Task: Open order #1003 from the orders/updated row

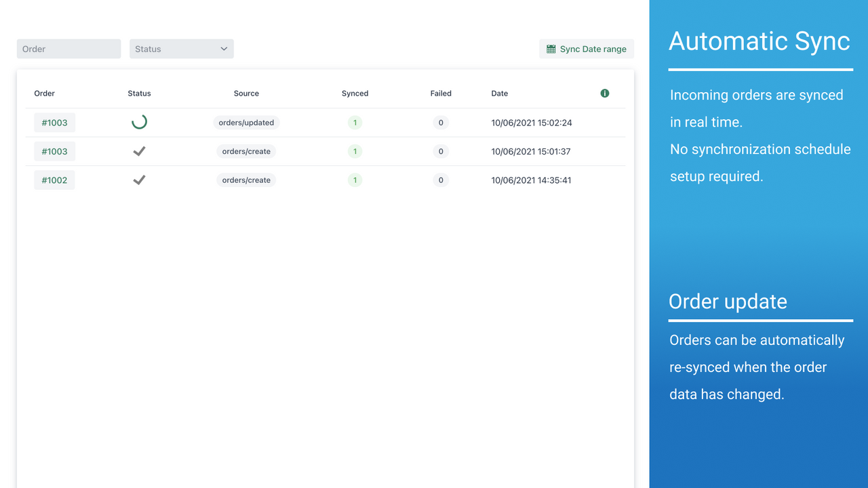Action: coord(54,123)
